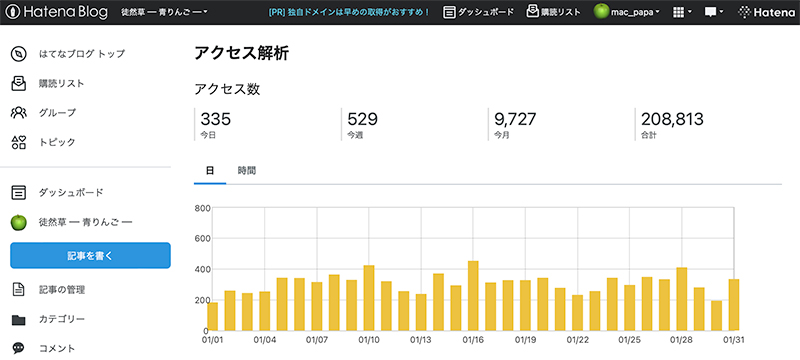Go to はてなブログ トップ in sidebar
The height and width of the screenshot is (360, 800).
(82, 54)
